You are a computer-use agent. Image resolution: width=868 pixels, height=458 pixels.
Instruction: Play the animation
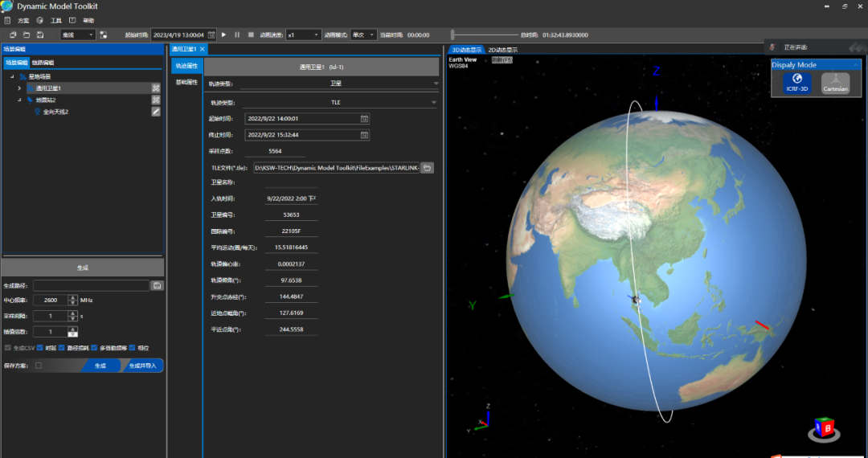(x=223, y=35)
